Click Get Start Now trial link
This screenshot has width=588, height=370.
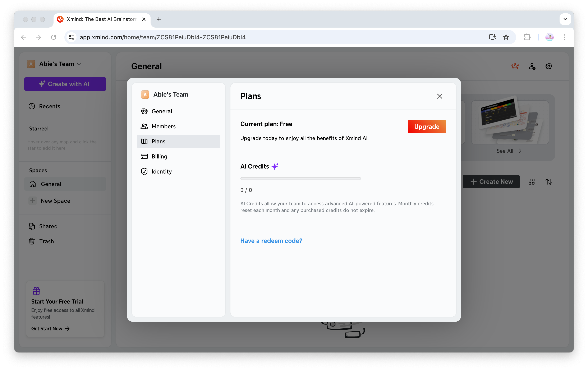tap(50, 329)
